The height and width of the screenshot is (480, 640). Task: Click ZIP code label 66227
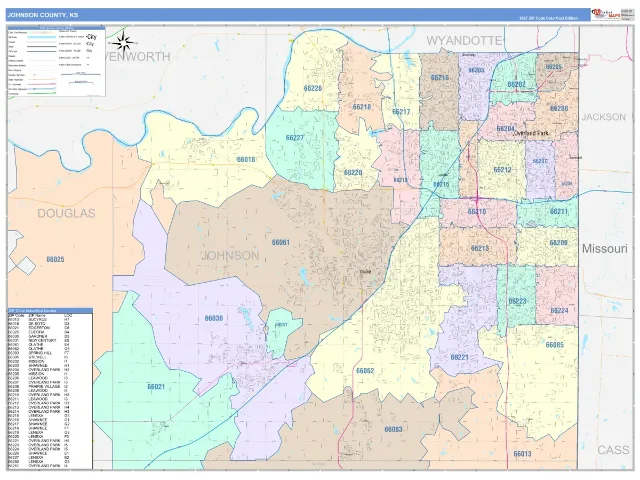[295, 138]
